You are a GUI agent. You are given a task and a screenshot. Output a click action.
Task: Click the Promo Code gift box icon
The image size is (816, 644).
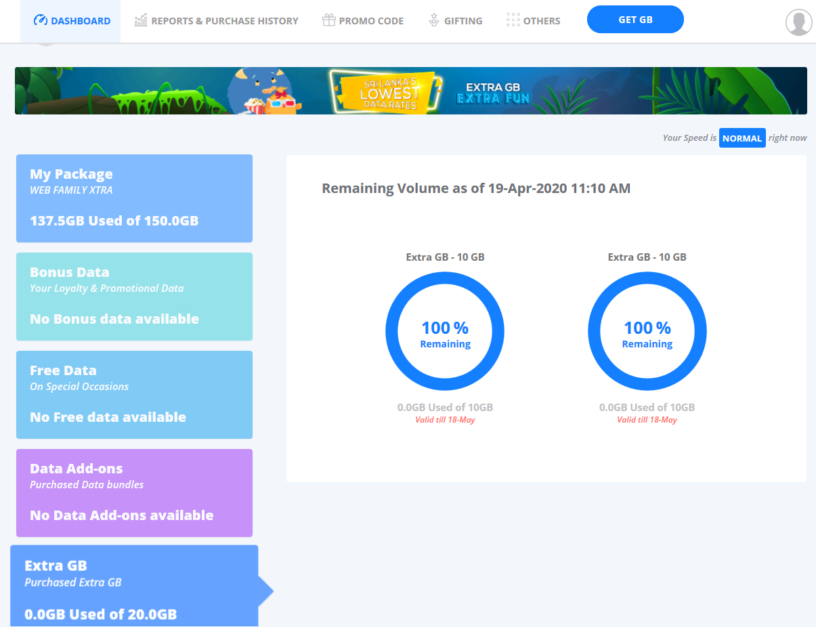[x=328, y=20]
